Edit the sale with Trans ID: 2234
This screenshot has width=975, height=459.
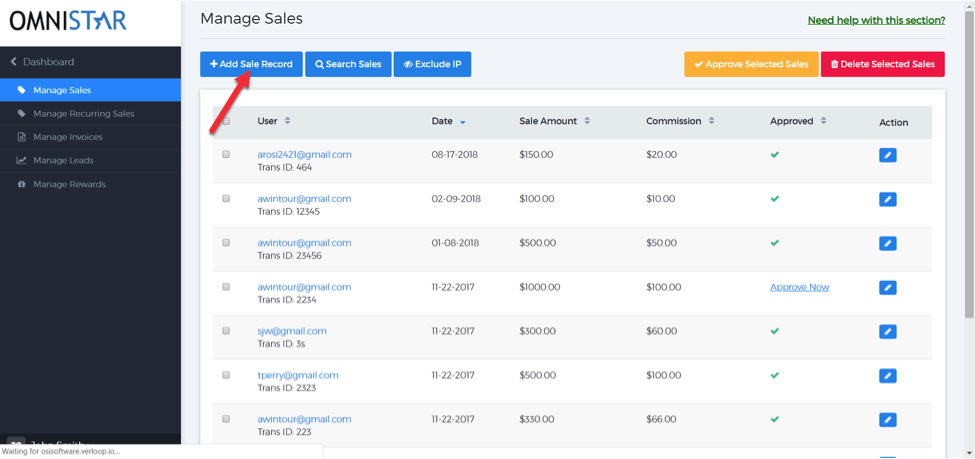click(887, 288)
